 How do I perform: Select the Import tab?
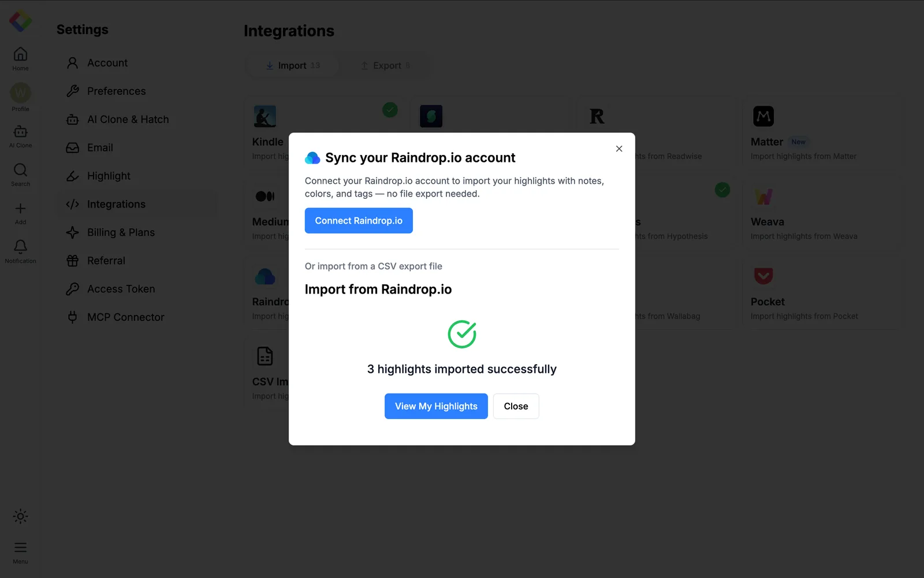(293, 66)
